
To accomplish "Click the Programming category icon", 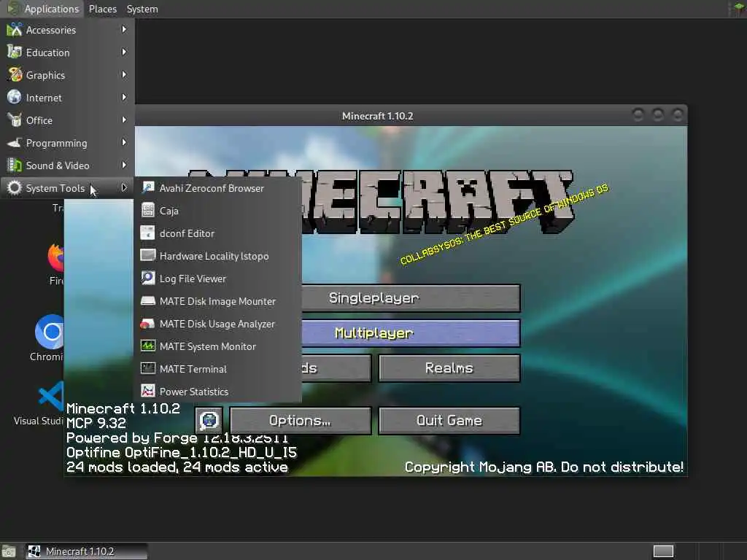I will click(x=15, y=142).
